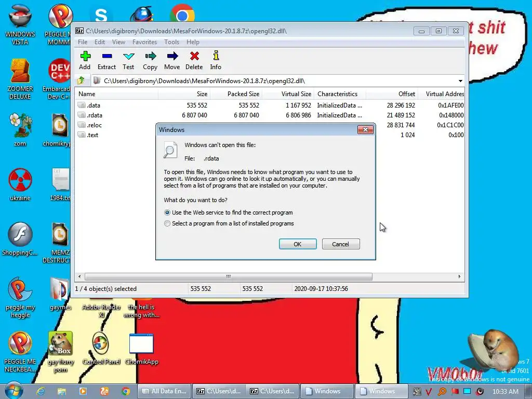Expand the address bar path dropdown
The height and width of the screenshot is (399, 532).
coord(460,81)
